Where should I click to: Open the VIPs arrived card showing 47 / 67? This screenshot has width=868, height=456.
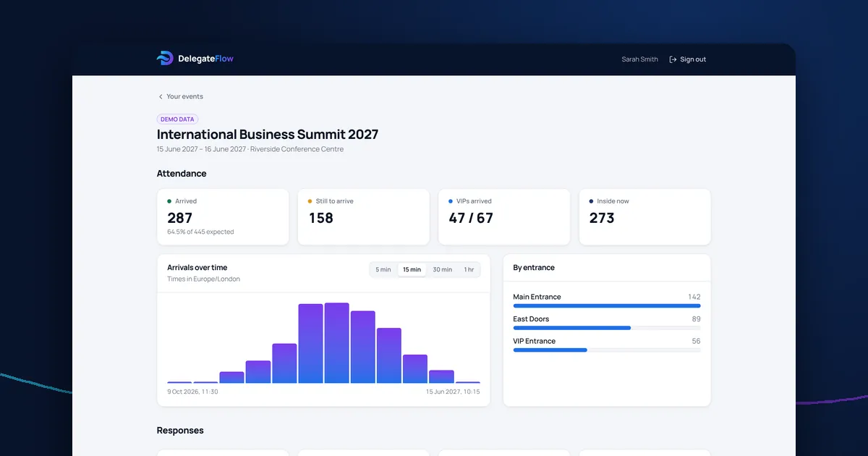click(504, 217)
